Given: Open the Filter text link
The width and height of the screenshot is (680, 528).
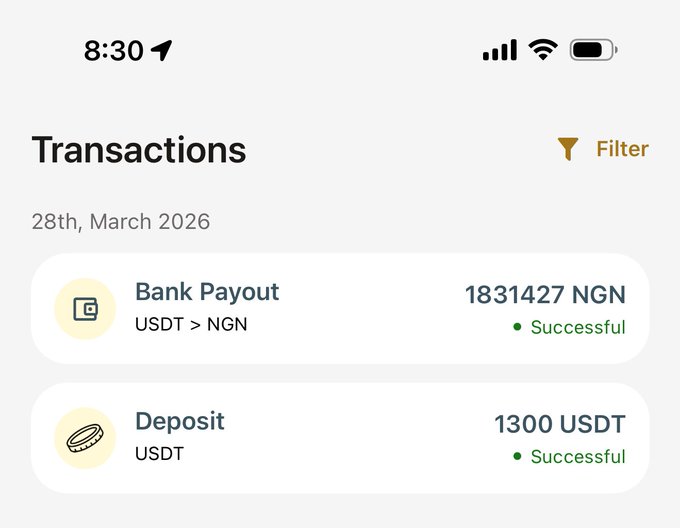Looking at the screenshot, I should pos(622,149).
